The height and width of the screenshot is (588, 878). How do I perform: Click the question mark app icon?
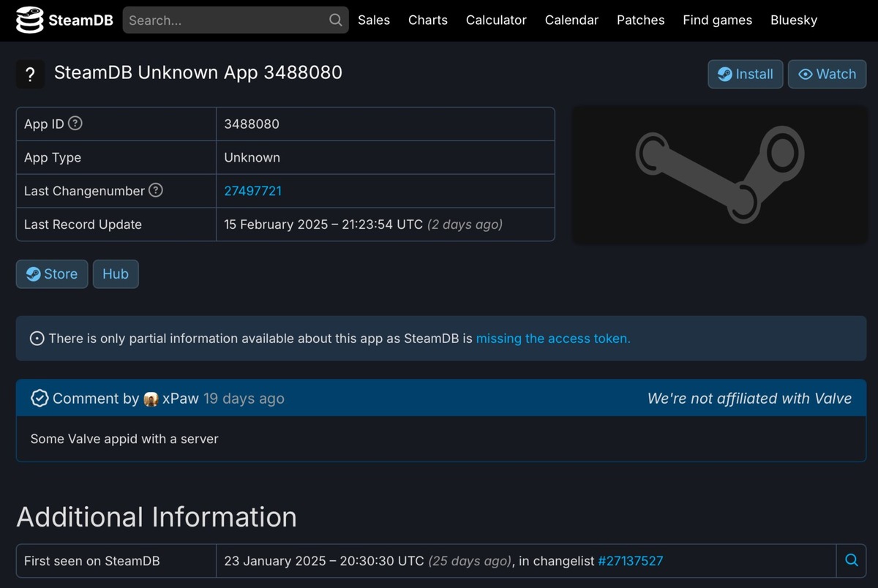[30, 75]
